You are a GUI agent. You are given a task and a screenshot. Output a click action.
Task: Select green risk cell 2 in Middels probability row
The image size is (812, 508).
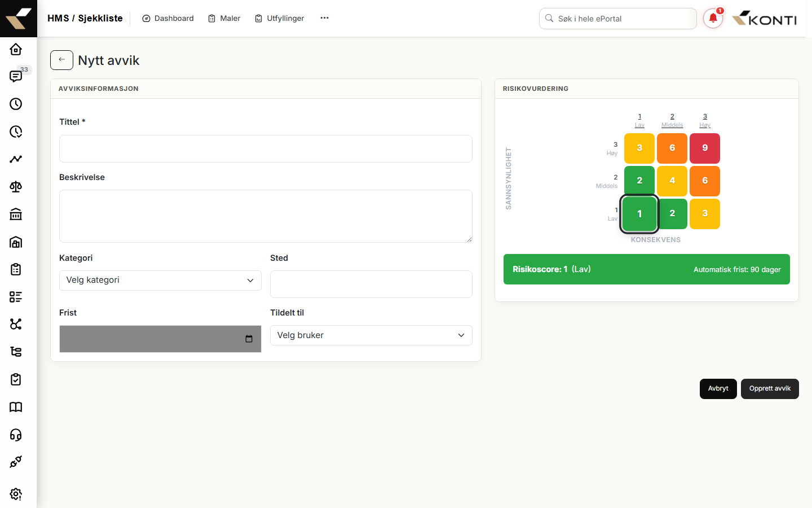639,181
